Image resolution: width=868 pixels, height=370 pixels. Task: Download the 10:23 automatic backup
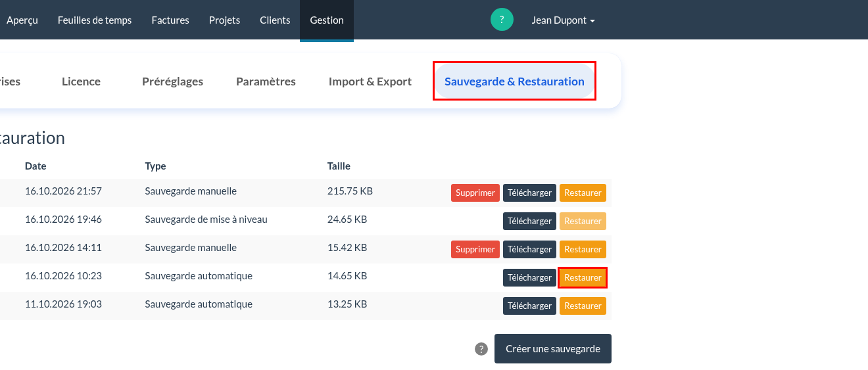tap(529, 277)
